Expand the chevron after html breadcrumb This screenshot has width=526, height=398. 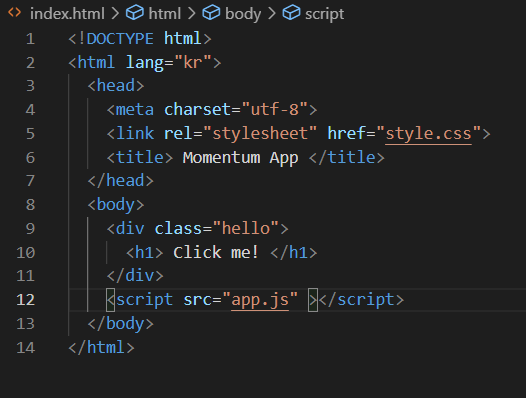pyautogui.click(x=192, y=14)
